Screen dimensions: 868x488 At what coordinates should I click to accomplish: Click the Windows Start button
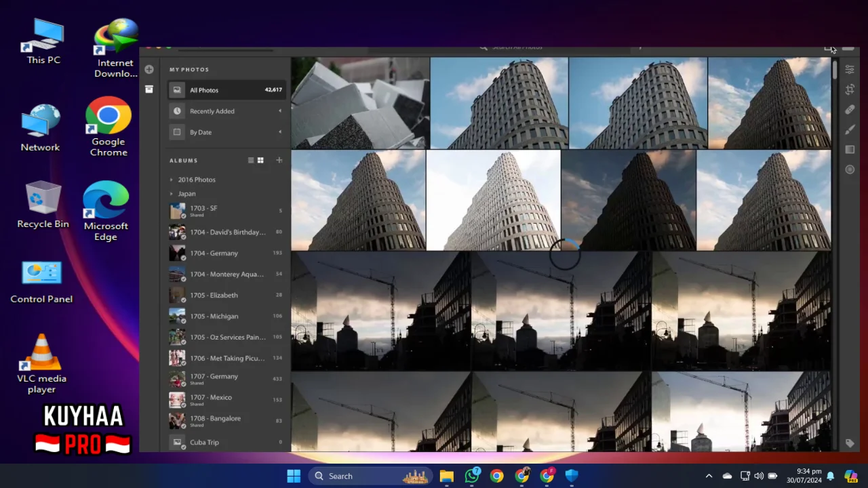tap(294, 476)
